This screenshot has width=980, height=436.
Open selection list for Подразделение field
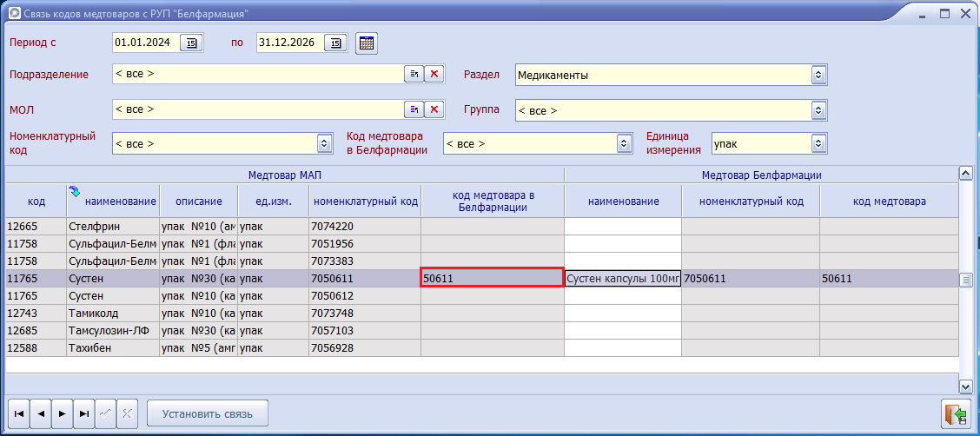[x=414, y=75]
